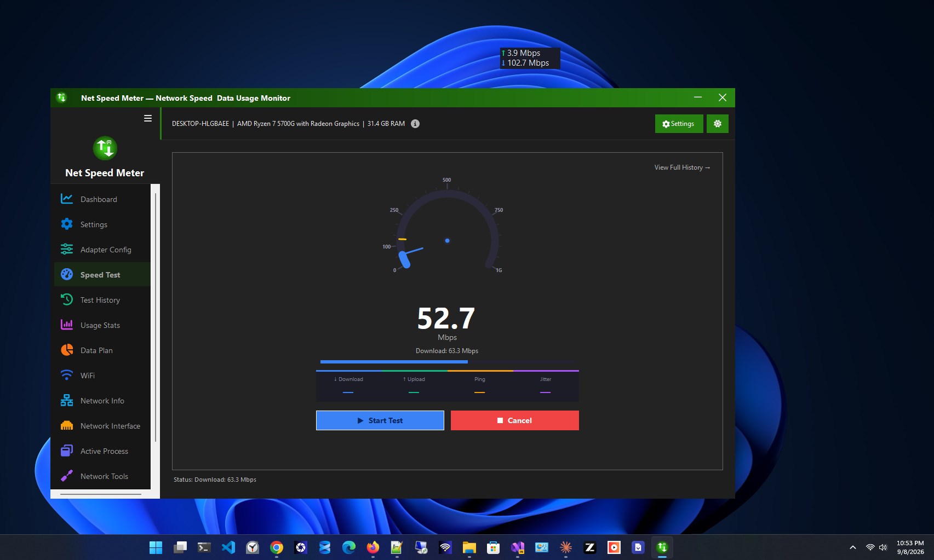The height and width of the screenshot is (560, 934).
Task: Click the Active Process windows icon
Action: coord(67,451)
